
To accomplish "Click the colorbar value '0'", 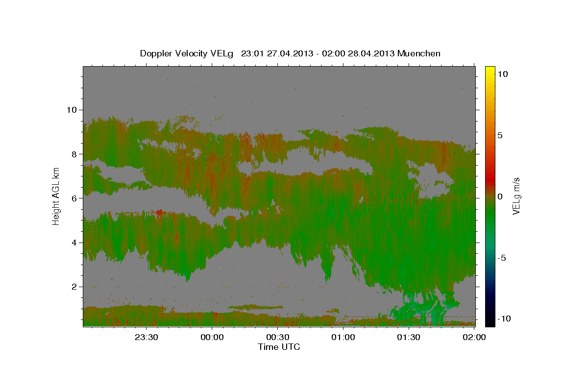I will [500, 196].
